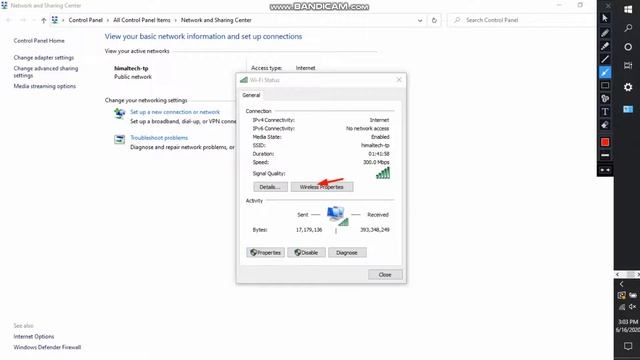The width and height of the screenshot is (640, 360).
Task: Select the highlighted arrow drawing tool
Action: [605, 72]
